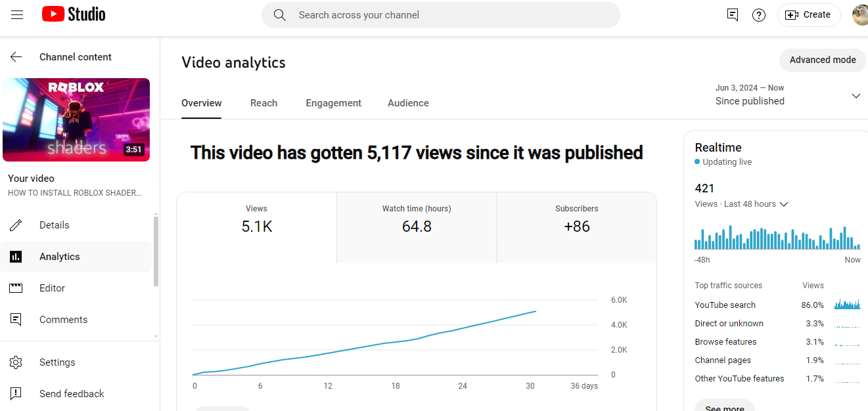The width and height of the screenshot is (868, 411).
Task: Open the Views Last 48 hours dropdown
Action: [x=741, y=204]
